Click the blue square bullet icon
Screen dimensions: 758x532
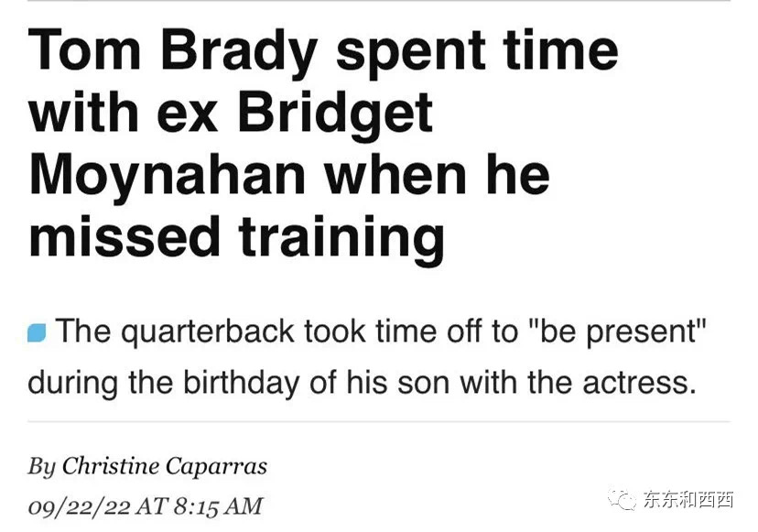[37, 333]
